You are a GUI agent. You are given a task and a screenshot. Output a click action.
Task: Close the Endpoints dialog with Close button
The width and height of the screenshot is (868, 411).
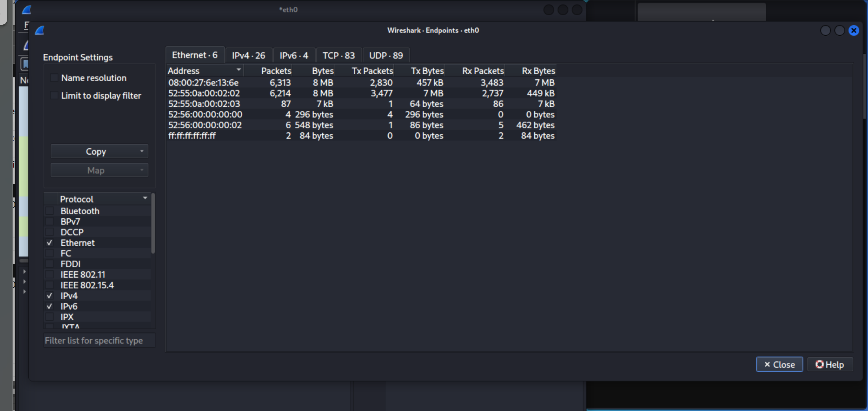(x=779, y=364)
